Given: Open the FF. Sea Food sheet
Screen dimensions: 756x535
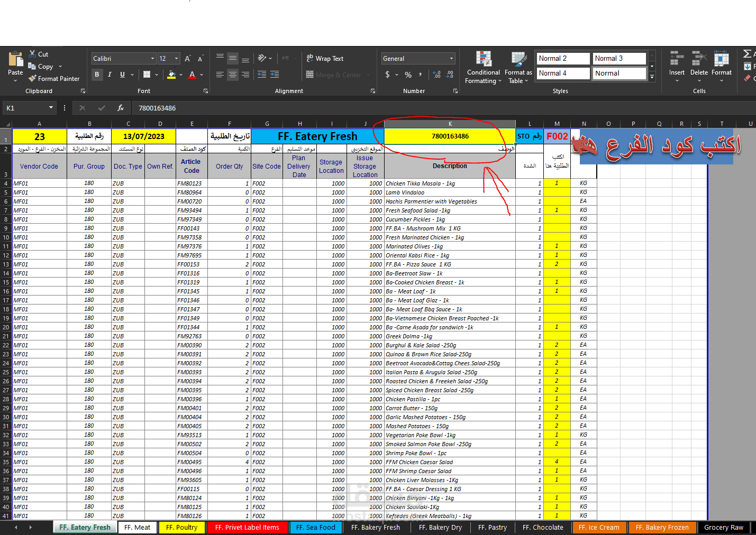Looking at the screenshot, I should [316, 528].
